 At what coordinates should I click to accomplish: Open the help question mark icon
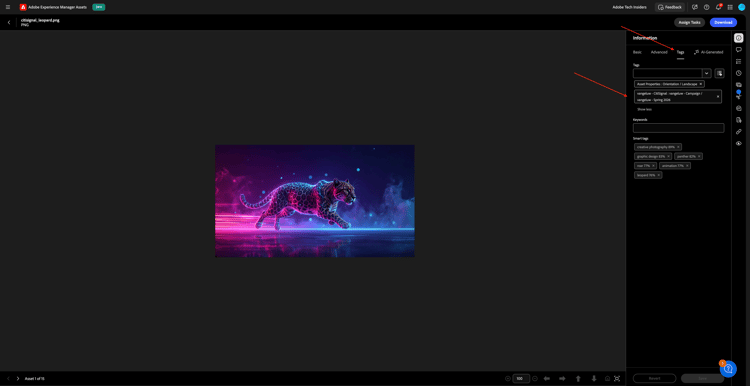coord(706,7)
